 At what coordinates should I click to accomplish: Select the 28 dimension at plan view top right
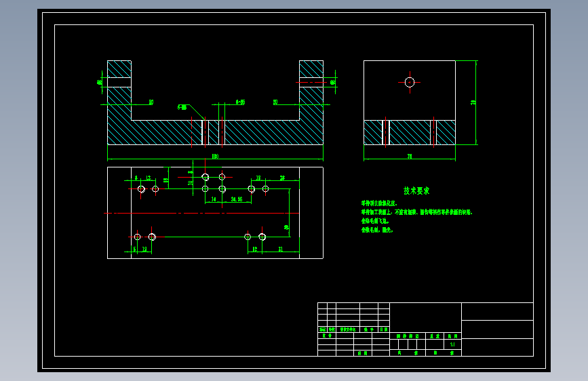coord(282,178)
